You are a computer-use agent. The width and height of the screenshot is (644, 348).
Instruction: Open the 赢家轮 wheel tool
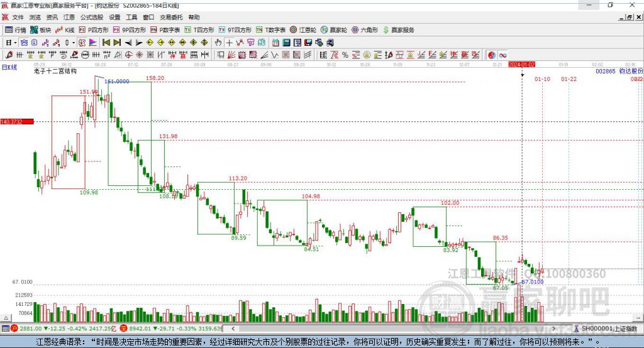tap(334, 30)
